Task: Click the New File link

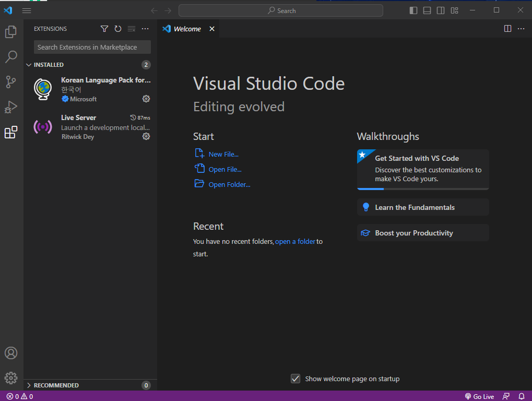Action: coord(223,155)
